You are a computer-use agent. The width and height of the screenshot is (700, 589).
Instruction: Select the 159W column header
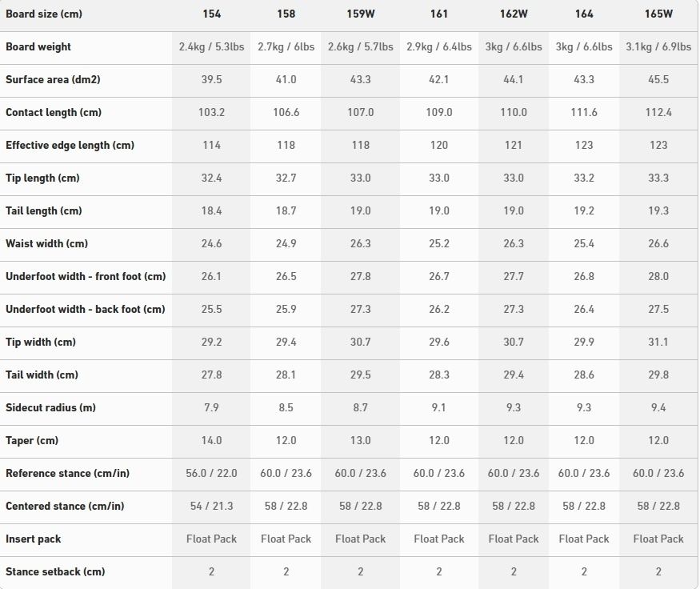360,14
